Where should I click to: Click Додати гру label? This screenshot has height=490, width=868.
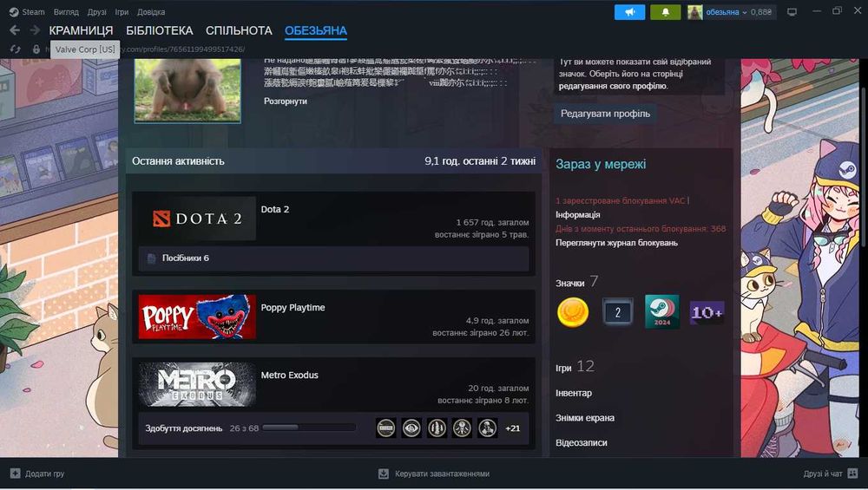(45, 474)
